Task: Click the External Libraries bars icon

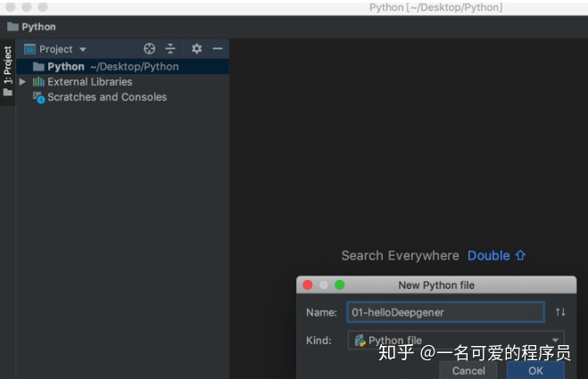Action: pyautogui.click(x=38, y=82)
